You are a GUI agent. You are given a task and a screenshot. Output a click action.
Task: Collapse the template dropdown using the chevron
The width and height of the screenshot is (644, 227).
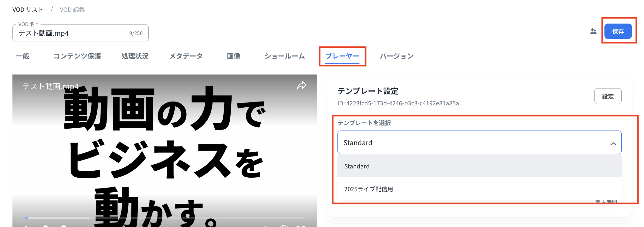click(x=613, y=144)
